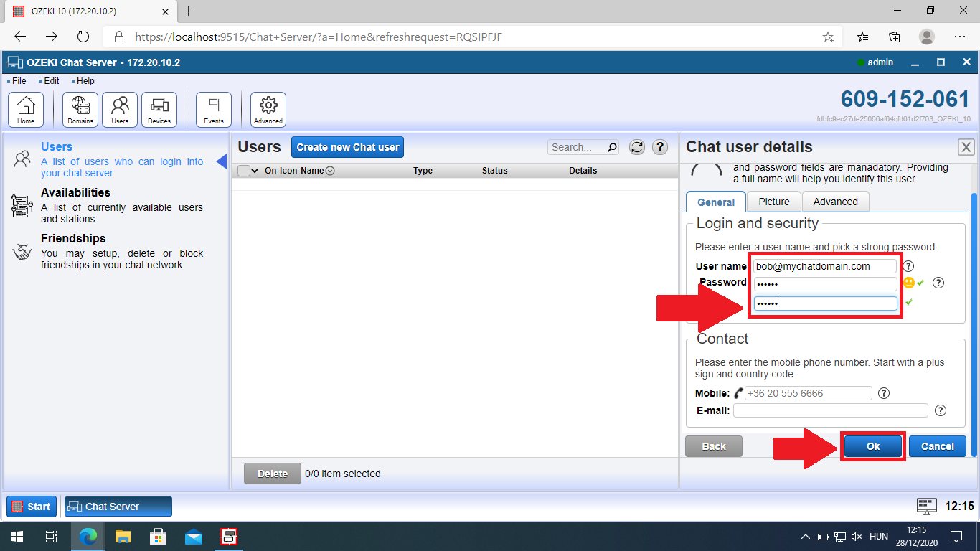Click the Users toolbar icon
980x551 pixels.
pyautogui.click(x=120, y=110)
